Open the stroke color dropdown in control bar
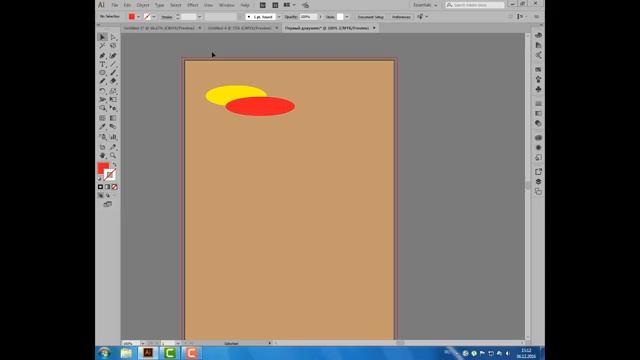The width and height of the screenshot is (640, 360). point(154,17)
